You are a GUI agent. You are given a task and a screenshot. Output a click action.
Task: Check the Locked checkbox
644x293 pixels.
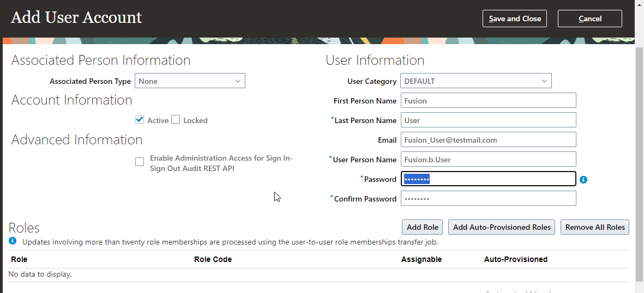(x=176, y=119)
